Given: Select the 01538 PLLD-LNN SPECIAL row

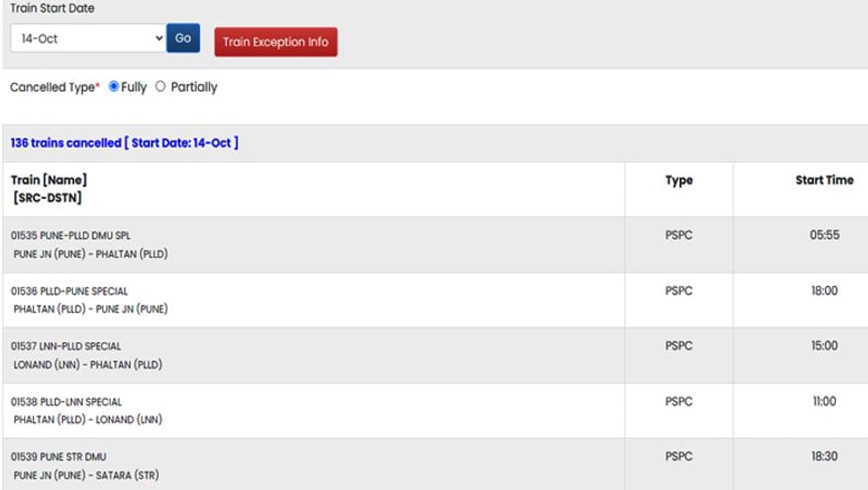Looking at the screenshot, I should [x=66, y=402].
